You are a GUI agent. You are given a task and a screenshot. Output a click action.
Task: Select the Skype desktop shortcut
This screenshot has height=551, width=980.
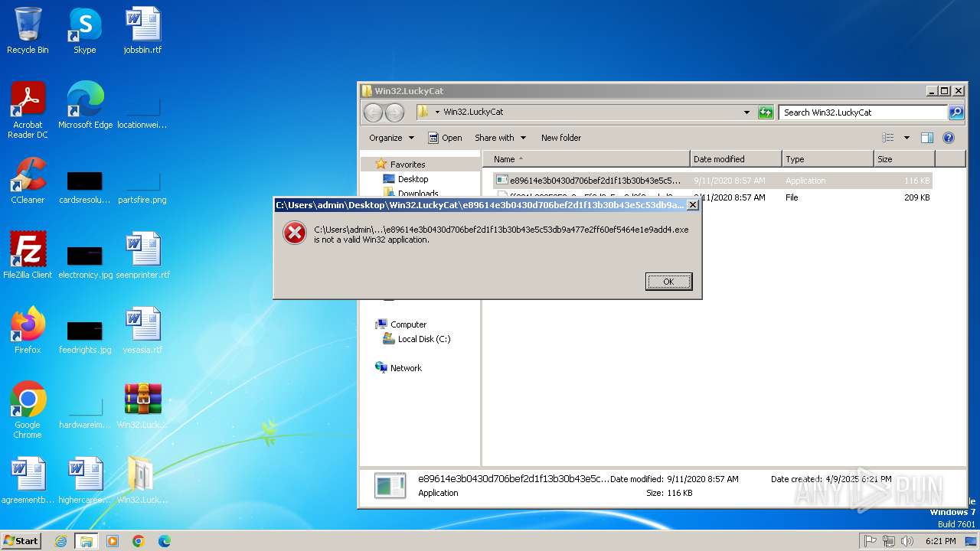85,31
